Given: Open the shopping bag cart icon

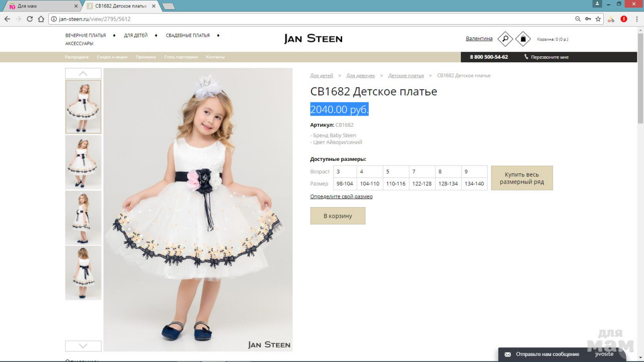Looking at the screenshot, I should pyautogui.click(x=523, y=39).
